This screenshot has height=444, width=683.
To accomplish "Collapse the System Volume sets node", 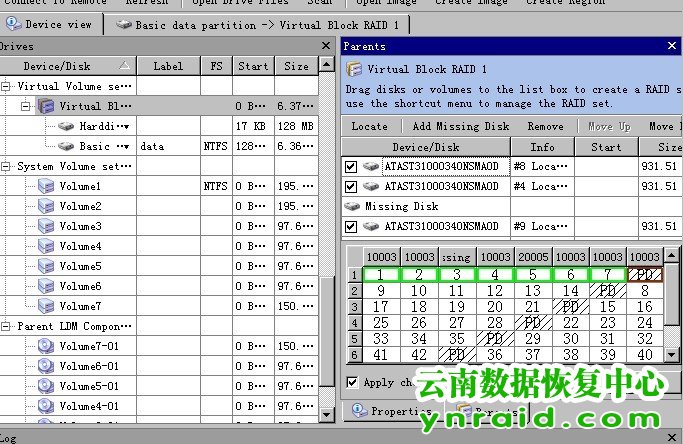I will [x=7, y=166].
